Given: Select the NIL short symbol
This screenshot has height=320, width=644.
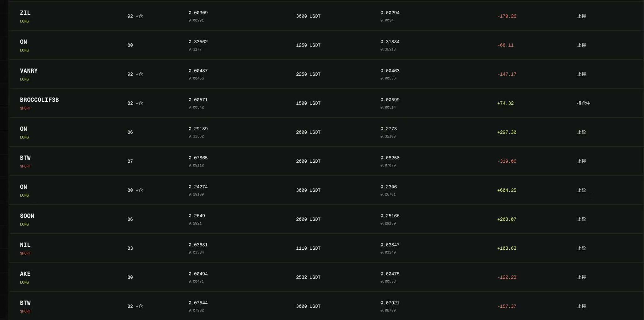Looking at the screenshot, I should [x=25, y=245].
